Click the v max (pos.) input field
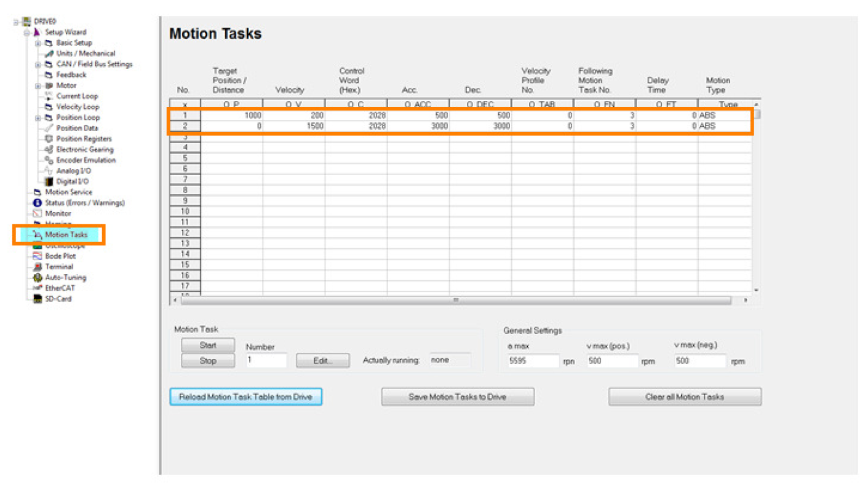Viewport: 868px width, 485px height. point(612,361)
